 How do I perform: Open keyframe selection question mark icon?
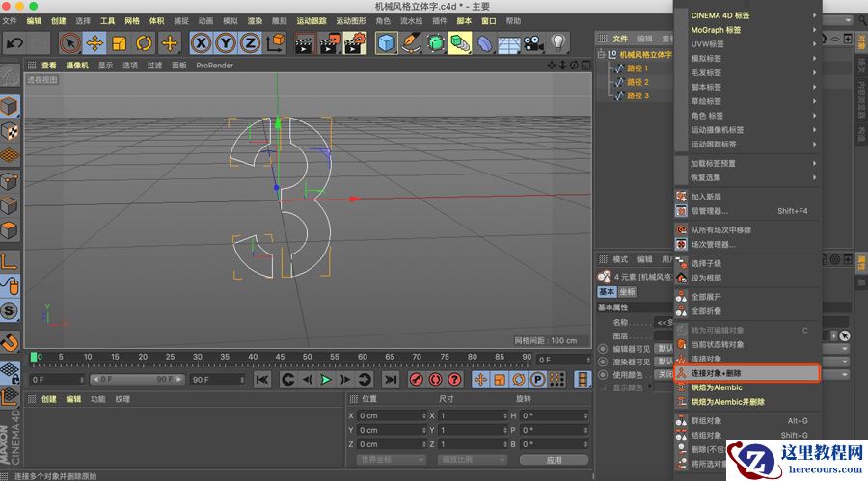[x=454, y=379]
